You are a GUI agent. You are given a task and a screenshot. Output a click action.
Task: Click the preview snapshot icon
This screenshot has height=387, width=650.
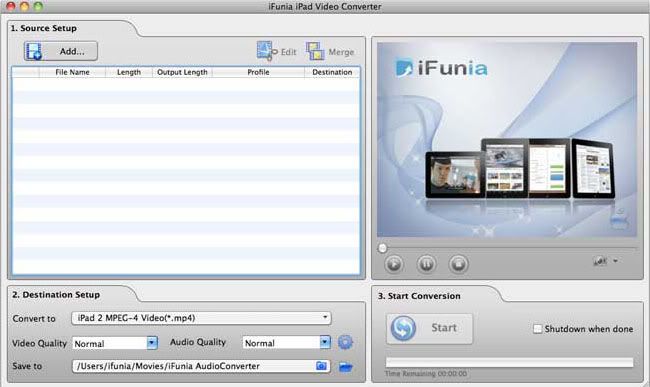point(600,261)
